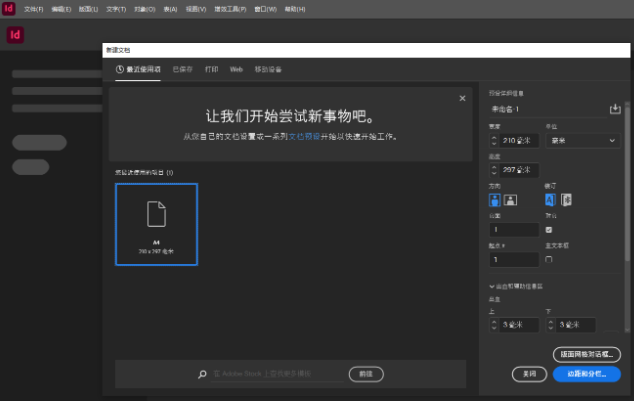
Task: Toggle the 对页 facing pages checkbox
Action: [x=548, y=229]
